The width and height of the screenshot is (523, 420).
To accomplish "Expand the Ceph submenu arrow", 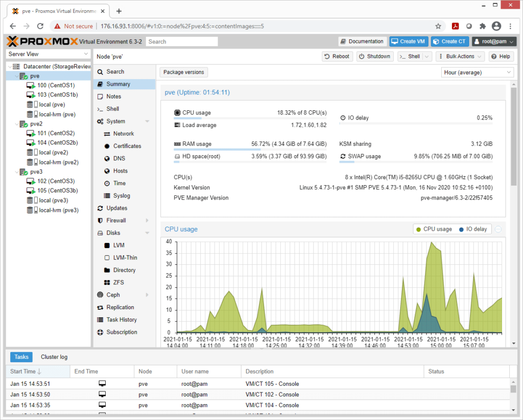I will pos(147,294).
